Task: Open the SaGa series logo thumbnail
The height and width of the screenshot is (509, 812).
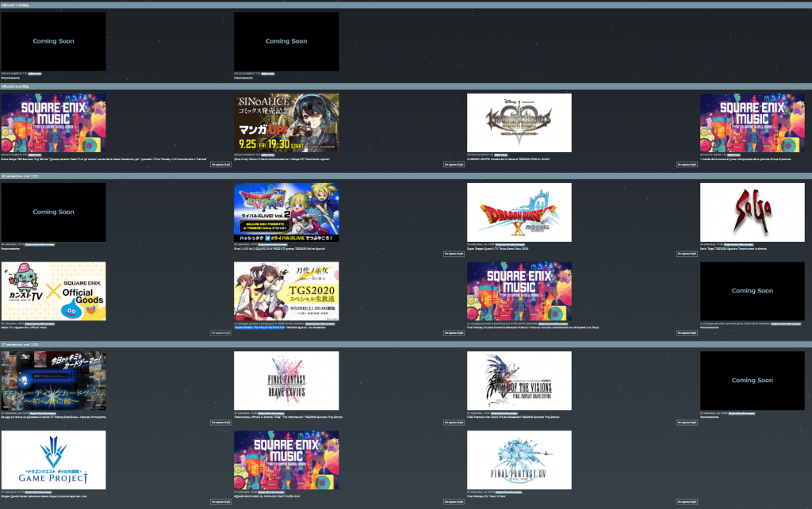Action: (x=753, y=212)
